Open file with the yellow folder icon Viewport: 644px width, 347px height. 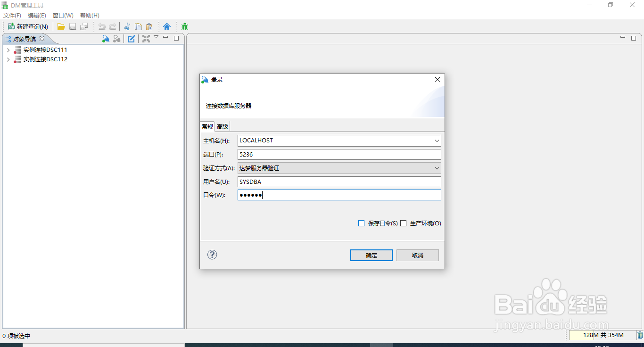[x=61, y=26]
